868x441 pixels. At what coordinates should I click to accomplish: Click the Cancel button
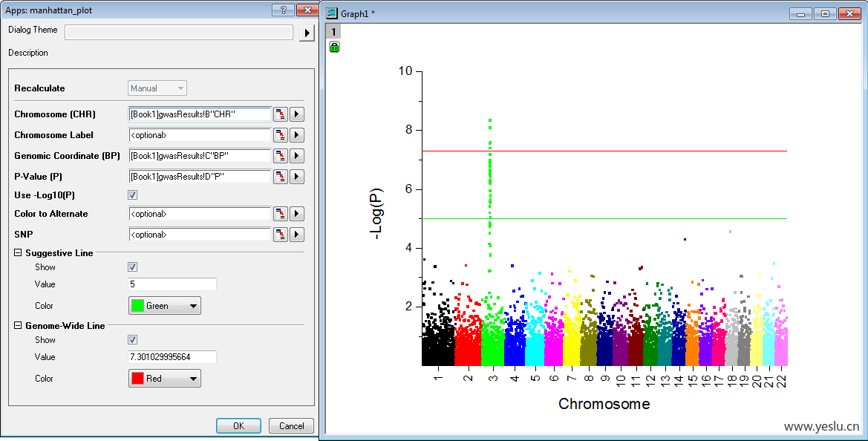click(291, 426)
